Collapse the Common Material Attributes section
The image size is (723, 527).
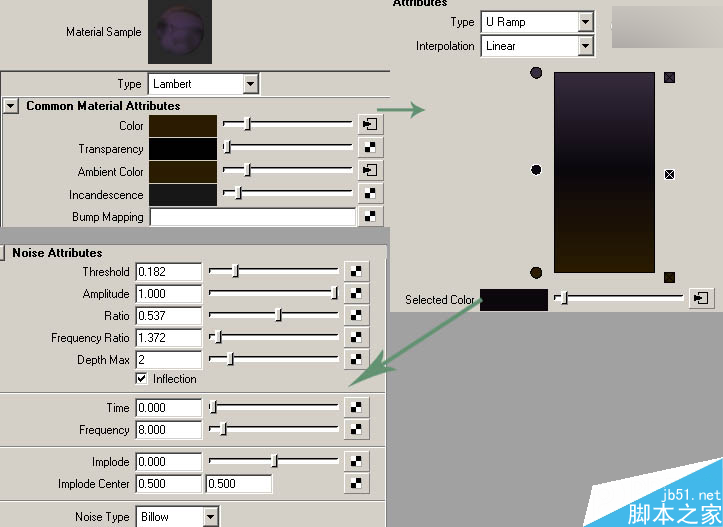pyautogui.click(x=11, y=106)
